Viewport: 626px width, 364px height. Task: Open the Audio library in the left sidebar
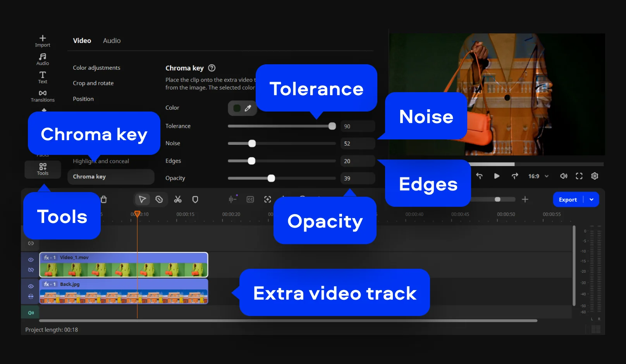click(x=43, y=59)
